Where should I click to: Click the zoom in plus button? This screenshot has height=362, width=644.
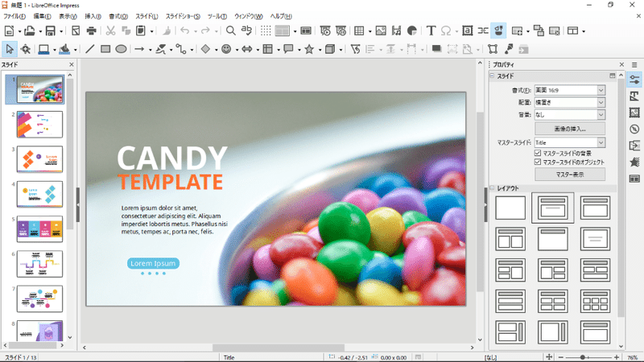tap(617, 357)
